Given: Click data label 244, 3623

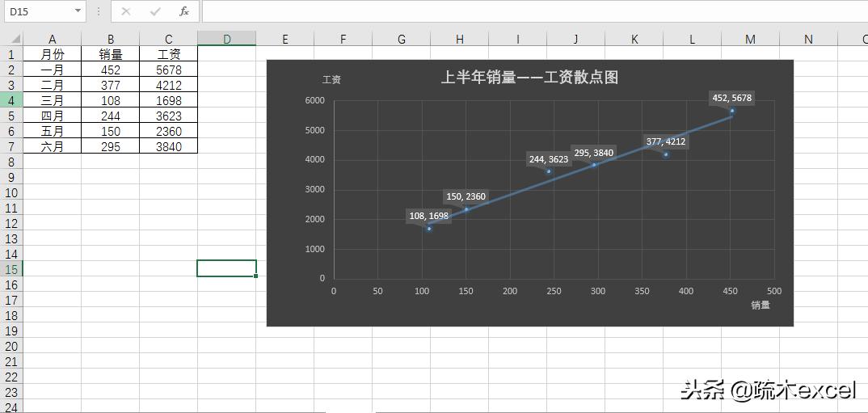Looking at the screenshot, I should point(549,159).
